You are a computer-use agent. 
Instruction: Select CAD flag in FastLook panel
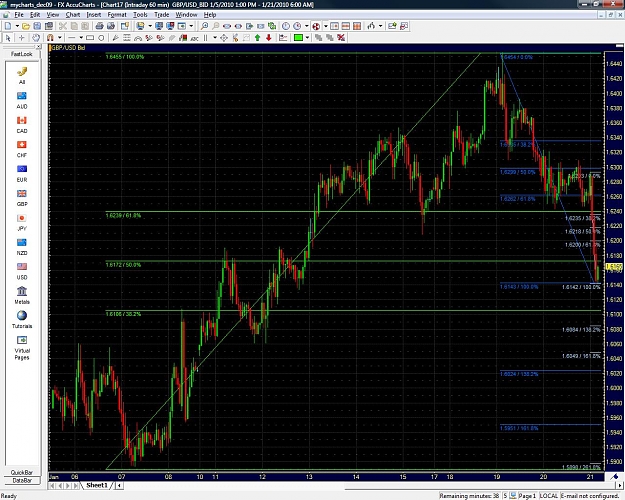(22, 124)
